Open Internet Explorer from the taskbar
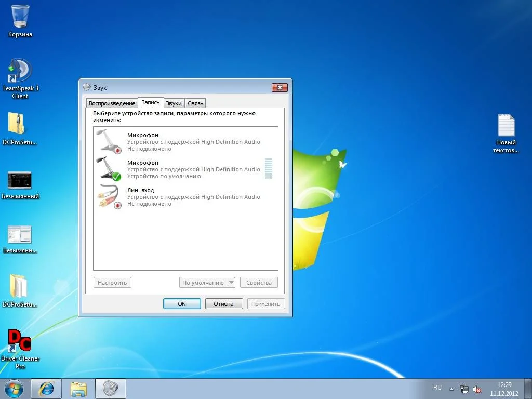Viewport: 532px width, 399px height. click(46, 388)
